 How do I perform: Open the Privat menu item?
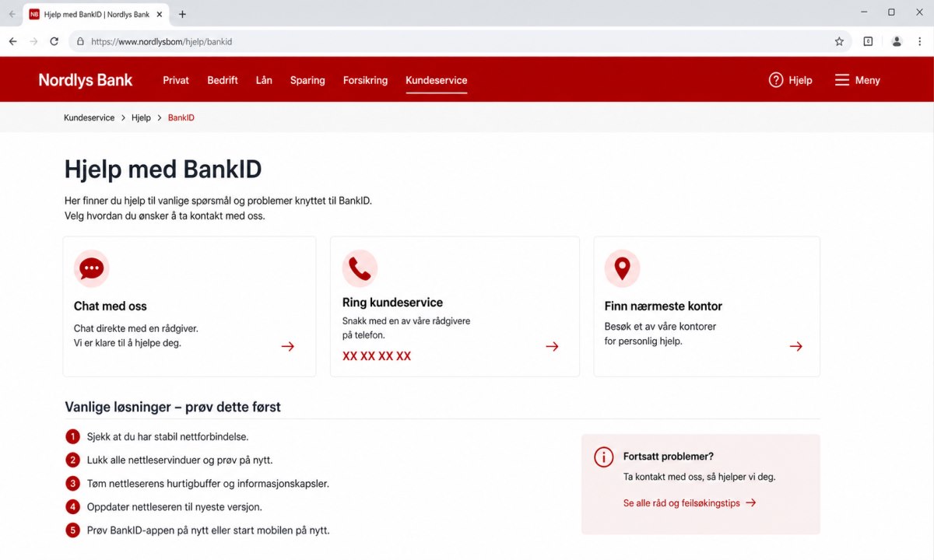[176, 80]
